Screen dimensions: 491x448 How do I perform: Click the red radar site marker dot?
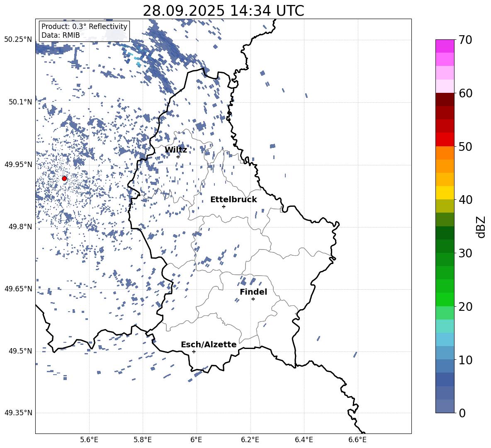coord(64,179)
